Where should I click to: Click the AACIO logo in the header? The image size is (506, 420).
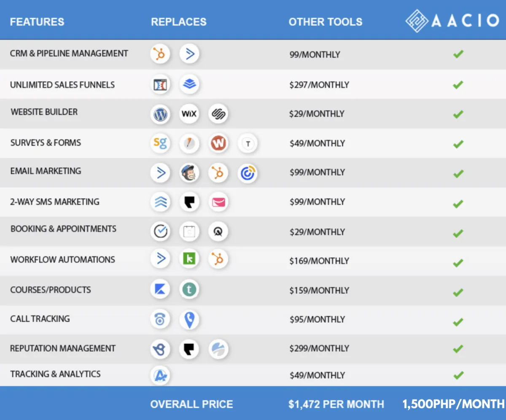pyautogui.click(x=452, y=21)
